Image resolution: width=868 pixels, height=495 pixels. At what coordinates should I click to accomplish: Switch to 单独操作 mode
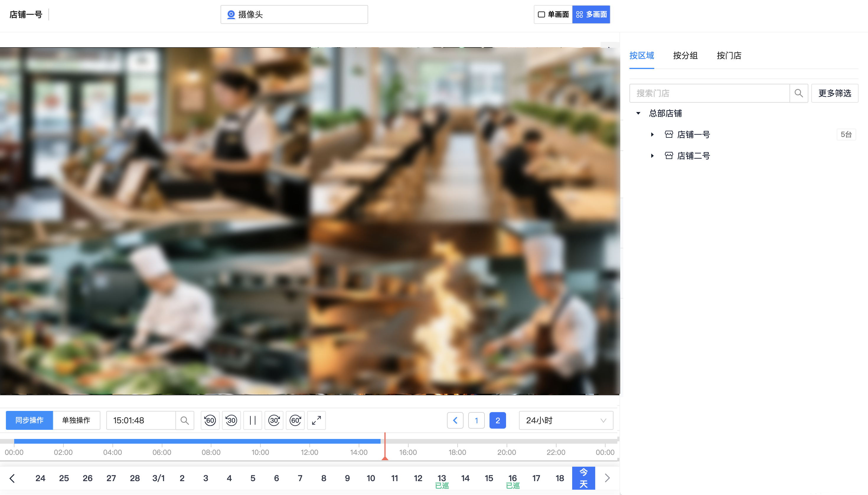pyautogui.click(x=76, y=420)
